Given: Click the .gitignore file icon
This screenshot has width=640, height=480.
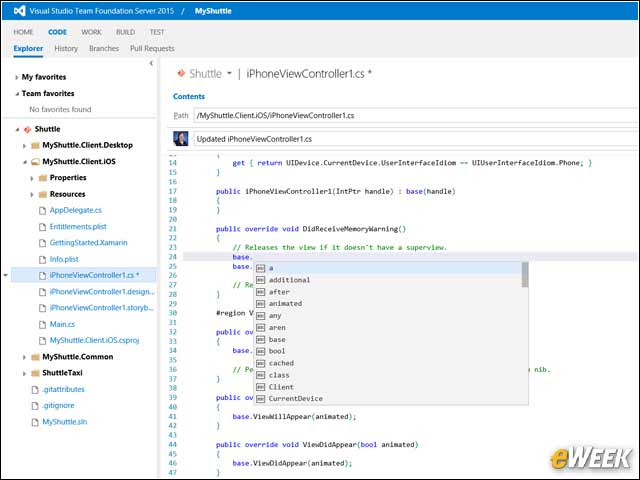Looking at the screenshot, I should (35, 406).
